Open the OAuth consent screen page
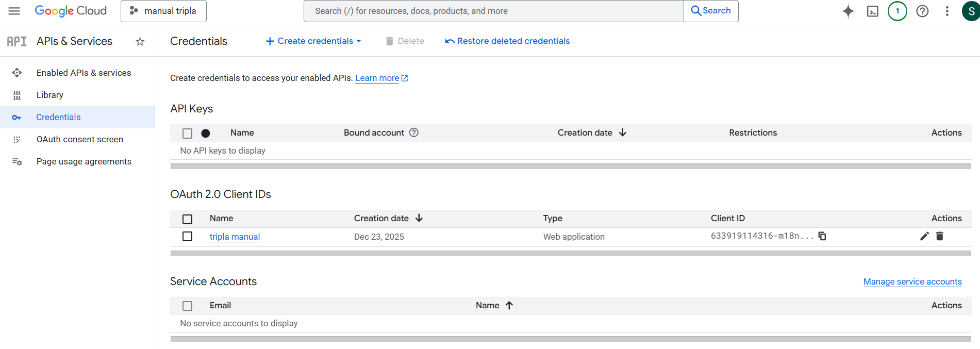The image size is (980, 349). pos(79,139)
